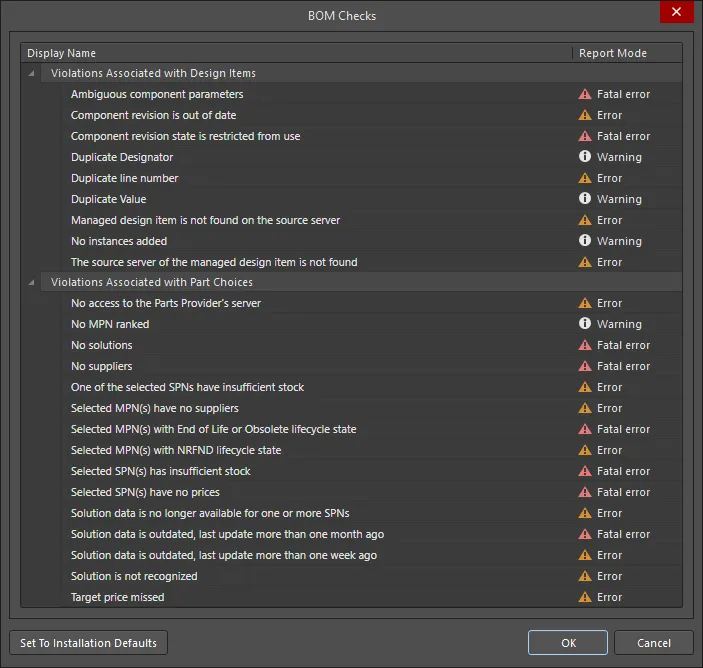
Task: Click the error icon for Duplicate line number
Action: (x=585, y=178)
